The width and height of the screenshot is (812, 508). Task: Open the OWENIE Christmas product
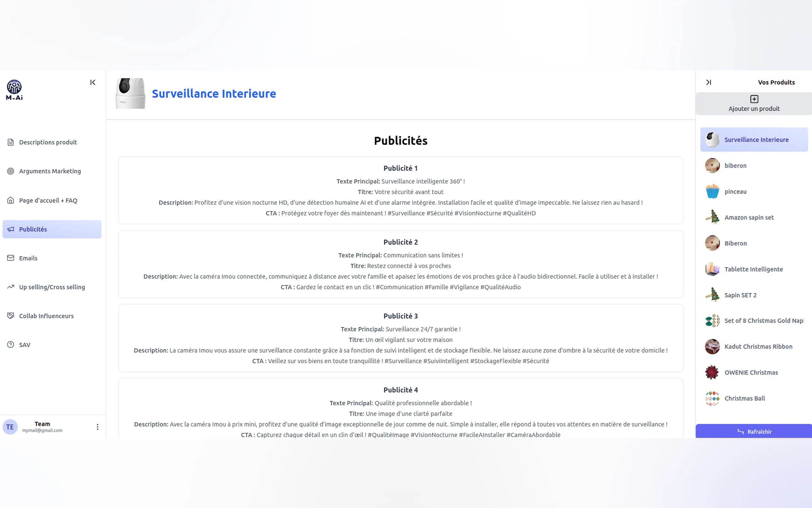751,372
